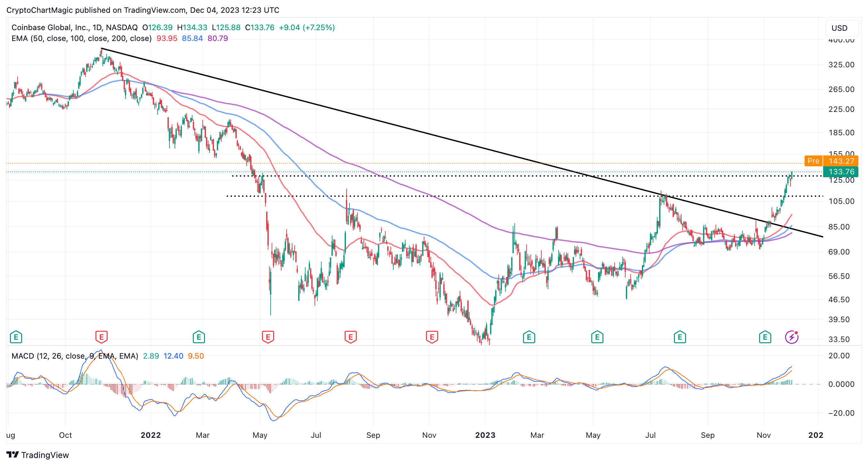Click the green earnings marker near May 2023

point(597,337)
